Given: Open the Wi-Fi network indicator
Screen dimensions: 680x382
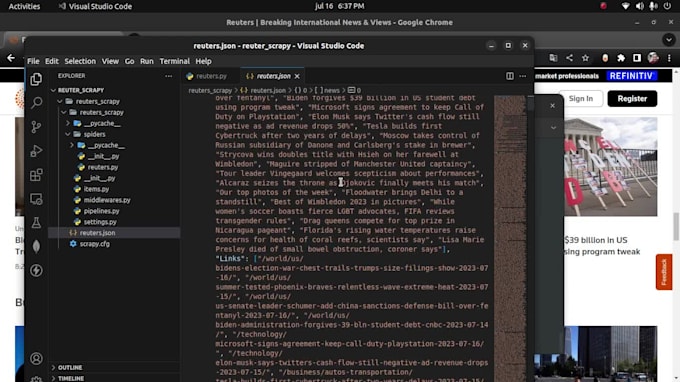Looking at the screenshot, I should pos(625,6).
